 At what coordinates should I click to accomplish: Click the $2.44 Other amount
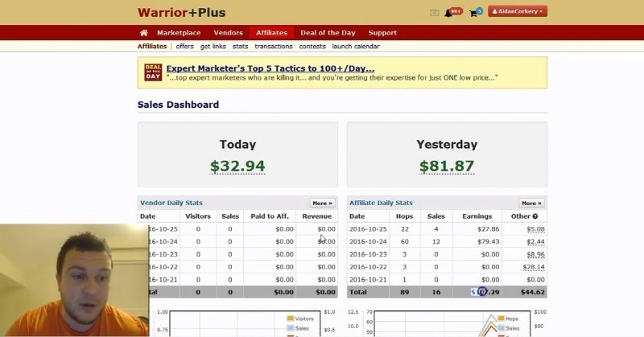tap(535, 242)
